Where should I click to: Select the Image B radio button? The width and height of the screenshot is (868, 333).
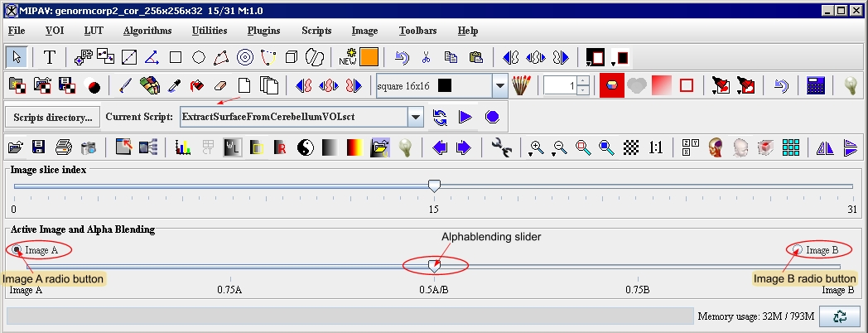click(x=798, y=250)
